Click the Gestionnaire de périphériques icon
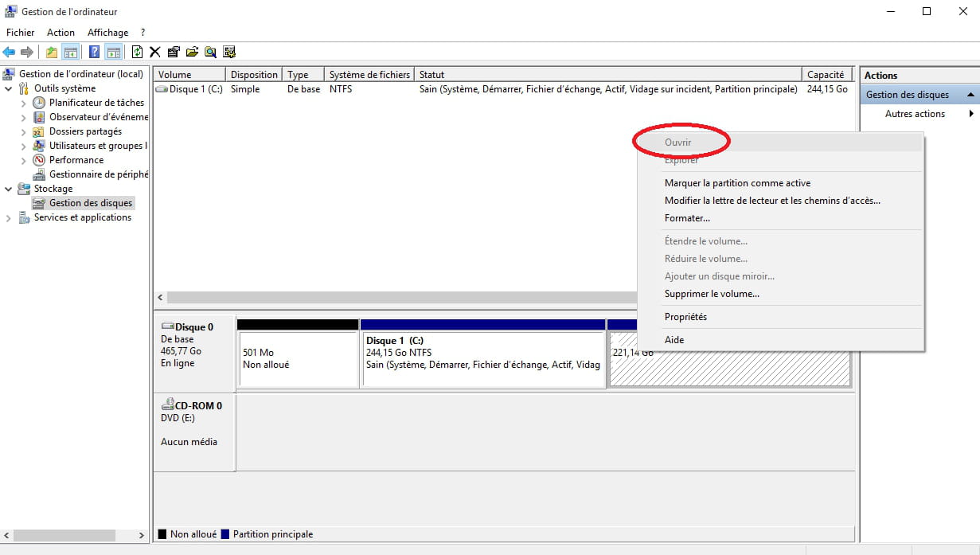Screen dimensions: 980x555 pyautogui.click(x=39, y=174)
